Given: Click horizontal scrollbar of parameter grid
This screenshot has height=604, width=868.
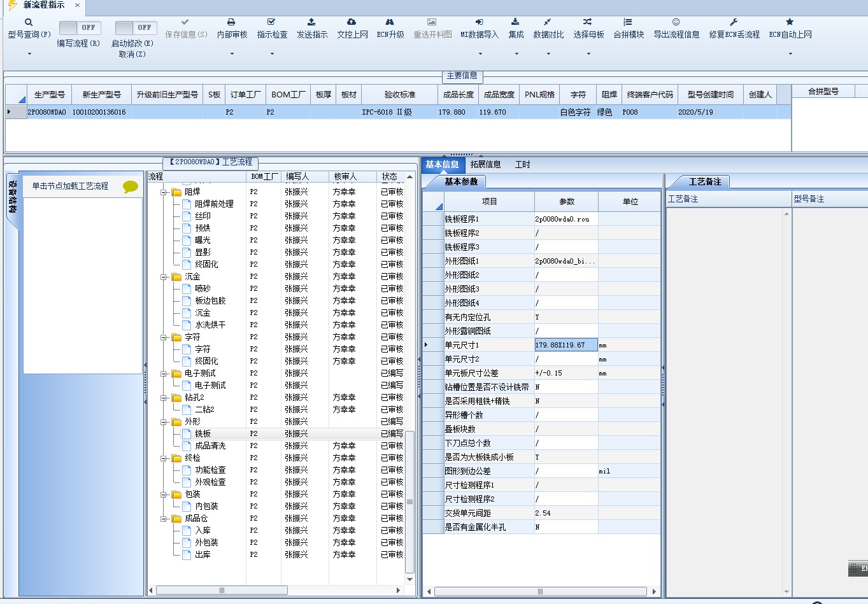Looking at the screenshot, I should 540,591.
